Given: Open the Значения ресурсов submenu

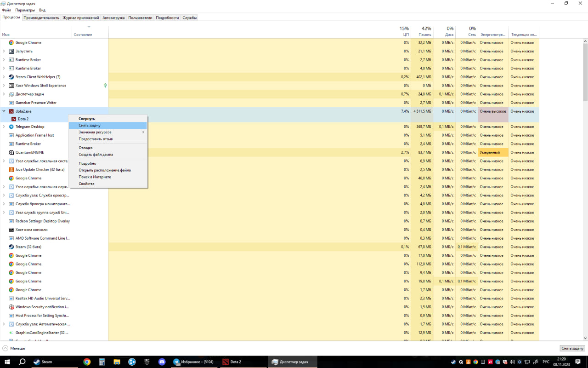Looking at the screenshot, I should tap(108, 132).
